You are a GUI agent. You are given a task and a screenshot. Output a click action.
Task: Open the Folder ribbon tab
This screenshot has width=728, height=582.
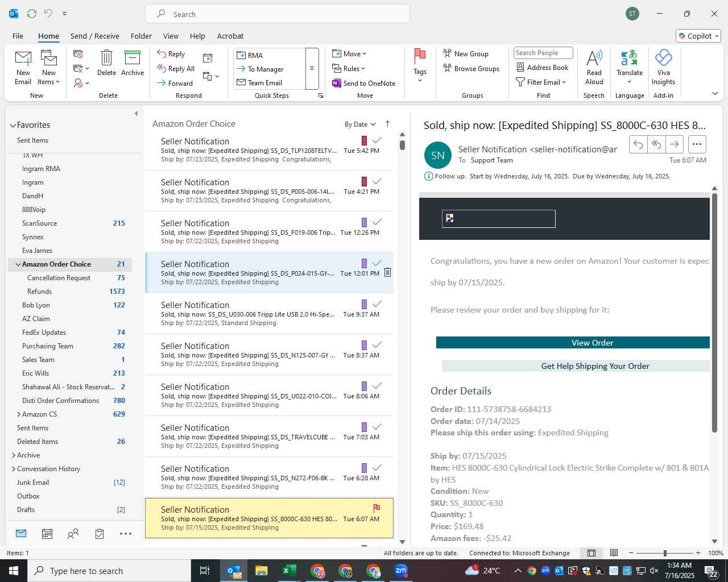(141, 36)
